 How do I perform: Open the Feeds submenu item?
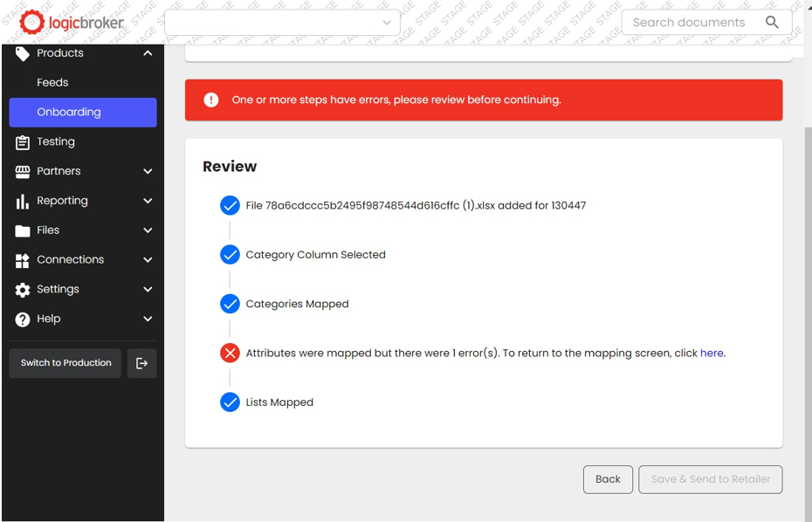point(52,83)
